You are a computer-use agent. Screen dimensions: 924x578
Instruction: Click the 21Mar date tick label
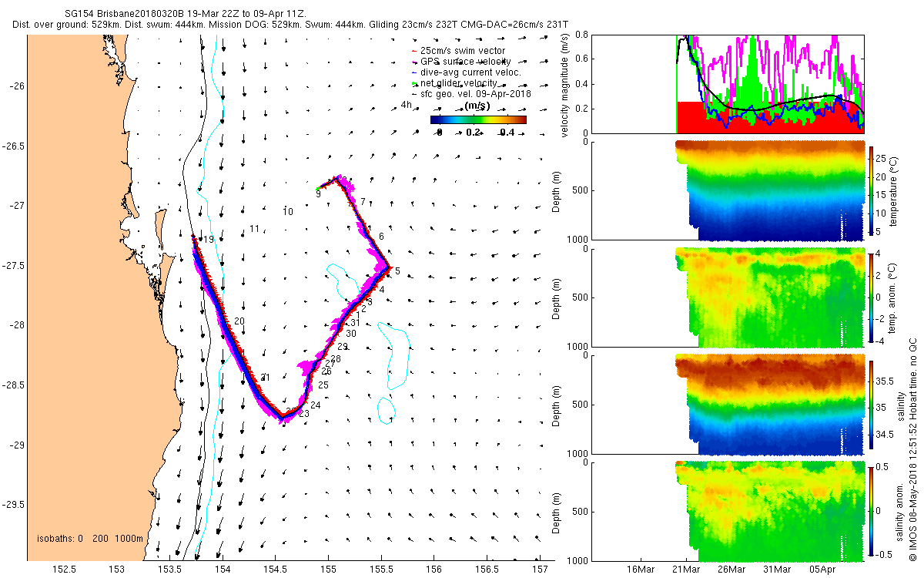click(687, 570)
